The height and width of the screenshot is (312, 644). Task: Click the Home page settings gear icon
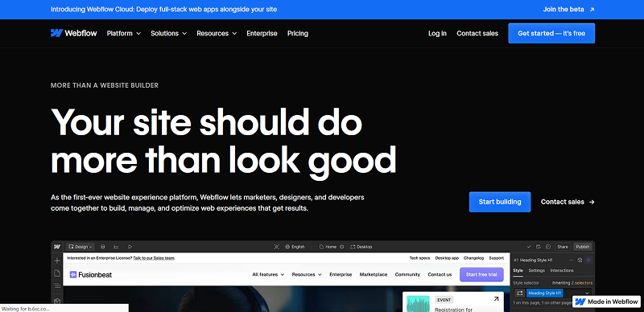point(341,247)
